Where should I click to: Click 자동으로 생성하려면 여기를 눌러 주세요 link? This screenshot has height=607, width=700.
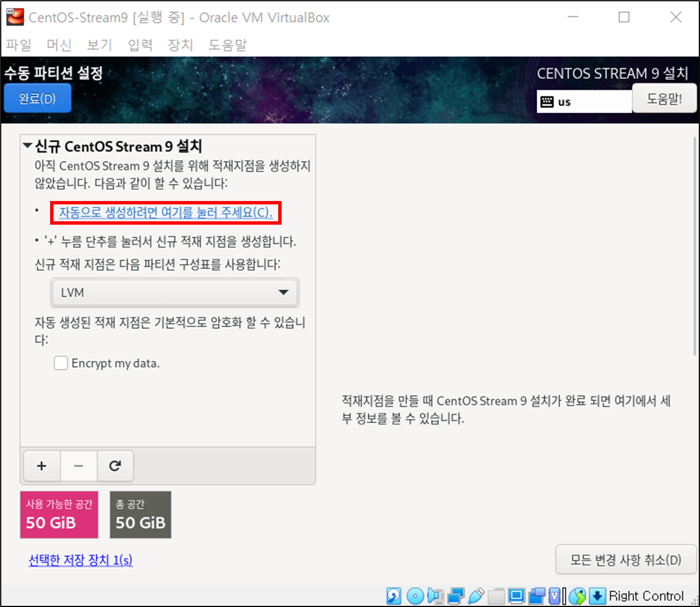(x=166, y=212)
